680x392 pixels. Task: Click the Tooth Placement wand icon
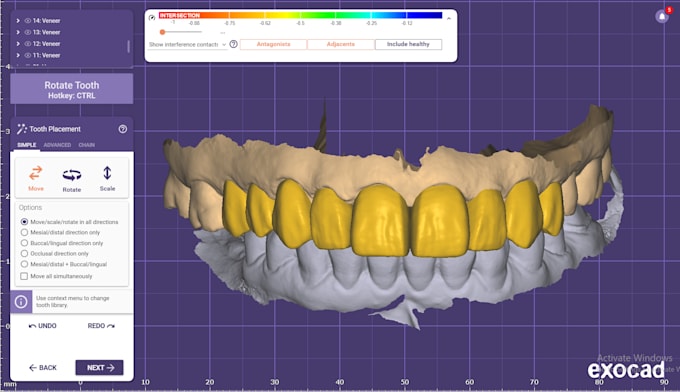tap(21, 129)
